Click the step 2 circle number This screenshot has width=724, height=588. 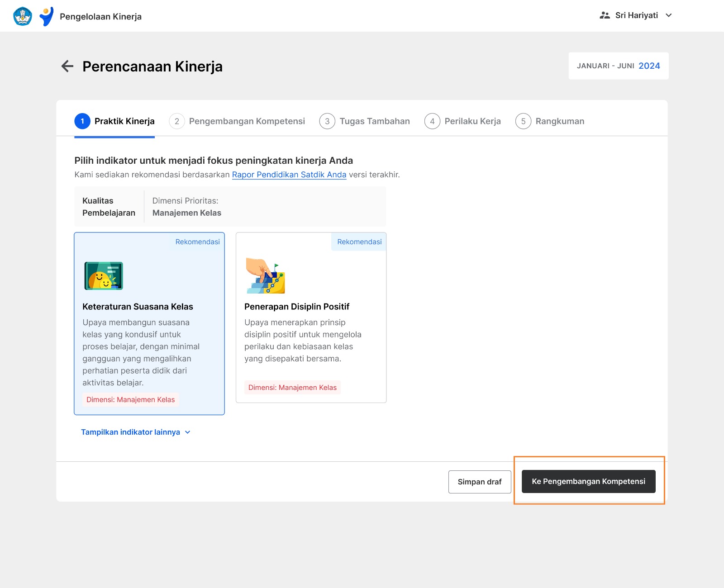177,121
